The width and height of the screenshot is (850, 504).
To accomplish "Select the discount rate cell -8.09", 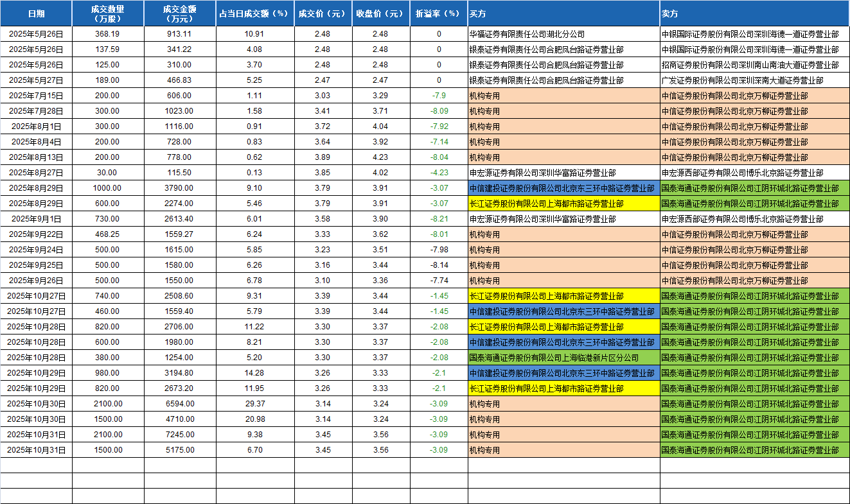I will click(438, 111).
